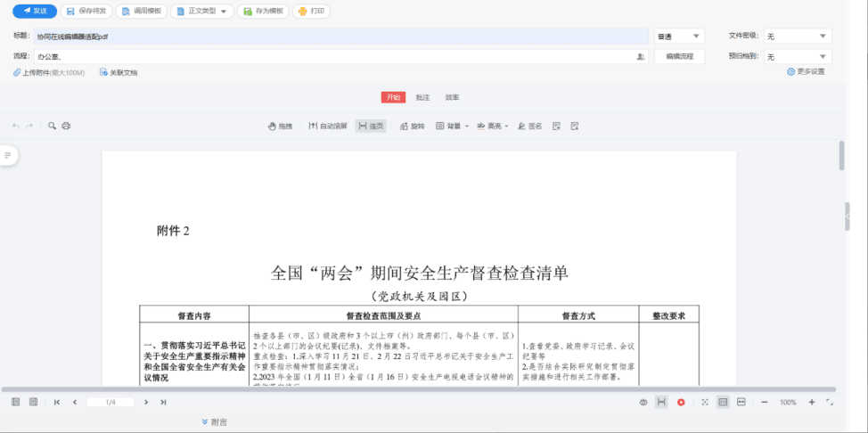Switch to the 效率 tab
This screenshot has width=868, height=433.
point(452,97)
